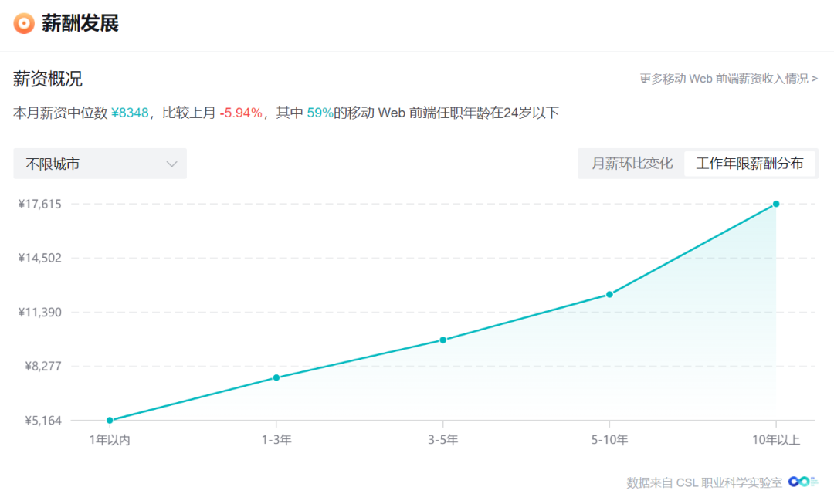Click the 薪资概况 heading

[x=48, y=79]
